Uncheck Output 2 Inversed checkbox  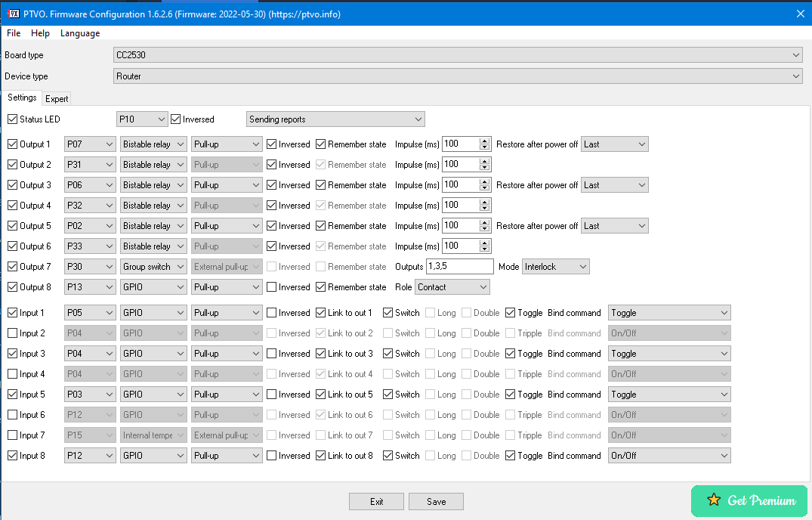271,165
